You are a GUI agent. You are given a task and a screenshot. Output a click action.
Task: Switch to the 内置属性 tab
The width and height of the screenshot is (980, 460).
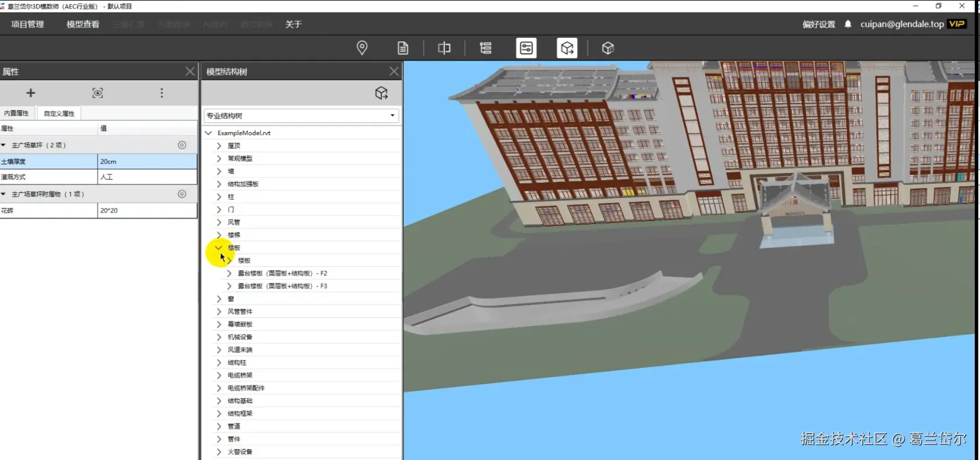click(x=17, y=113)
